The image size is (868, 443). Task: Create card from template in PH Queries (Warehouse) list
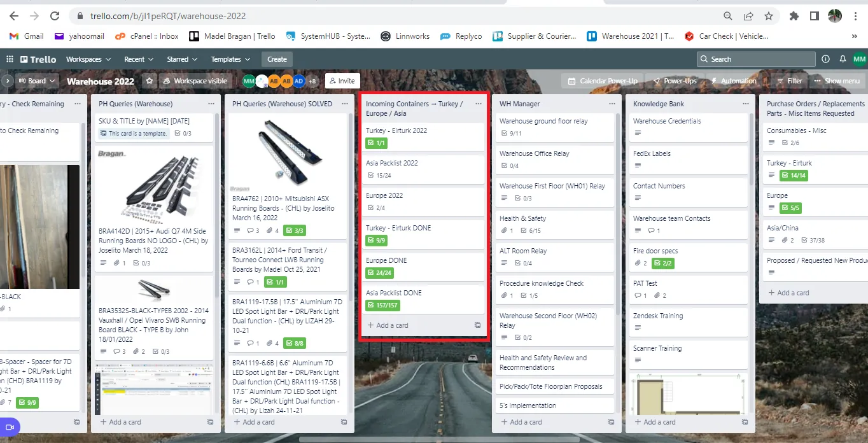210,422
